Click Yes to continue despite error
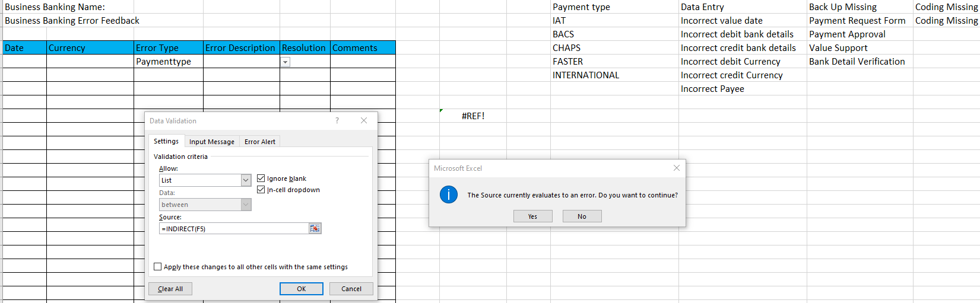 (532, 216)
